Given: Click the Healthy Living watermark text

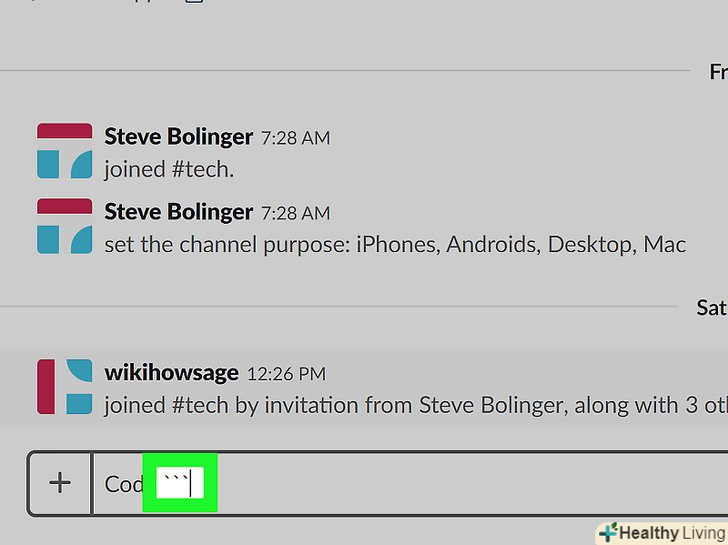Looking at the screenshot, I should pos(672,533).
